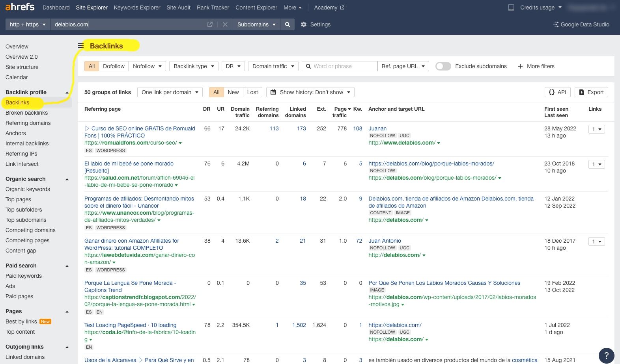Open the More menu in top navigation
Screen dimensions: 620x364
click(292, 7)
